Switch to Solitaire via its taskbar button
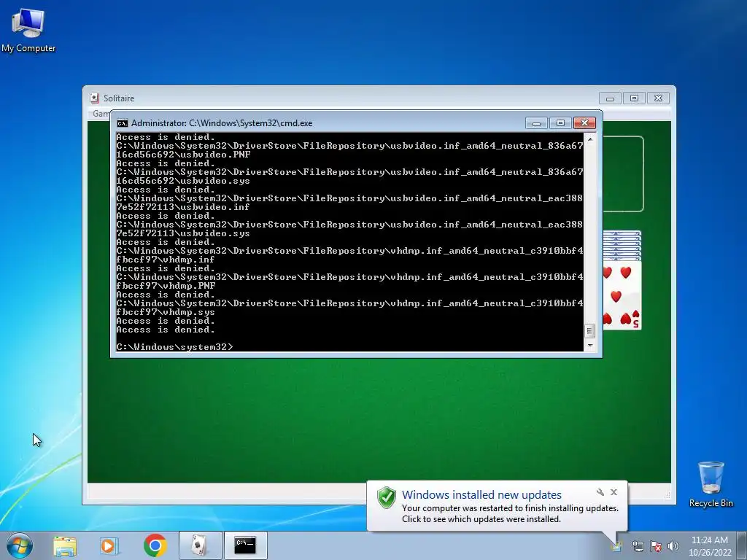The image size is (747, 560). [x=200, y=545]
